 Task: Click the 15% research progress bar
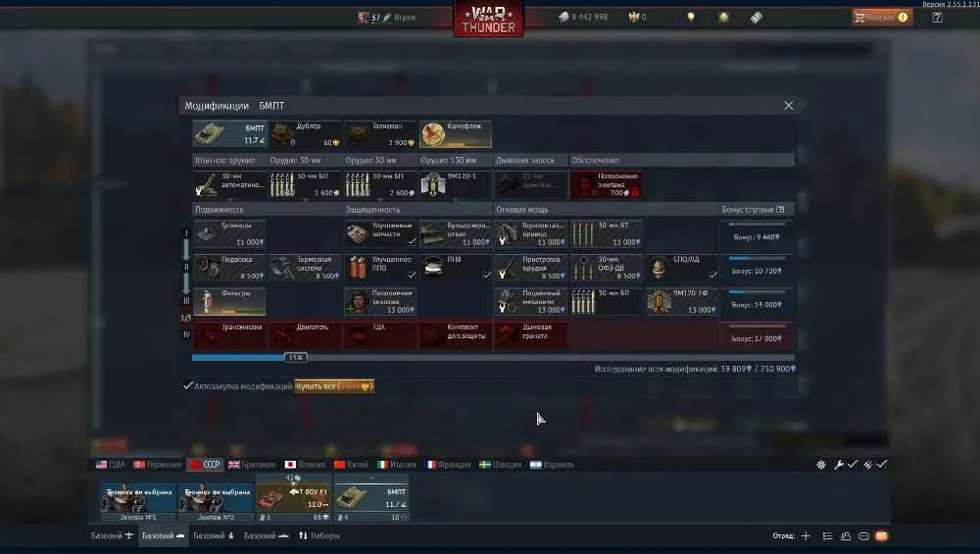(x=493, y=358)
